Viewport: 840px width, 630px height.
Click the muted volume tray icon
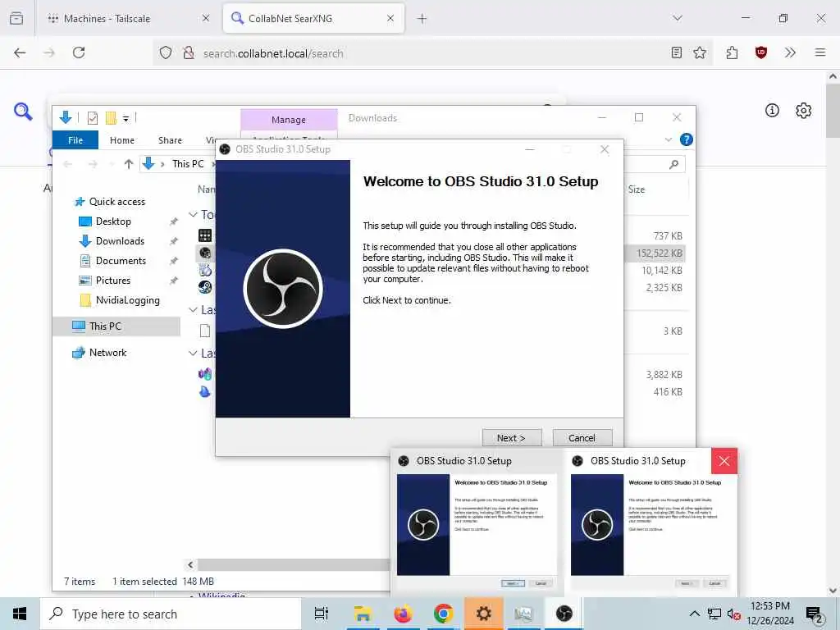733,614
